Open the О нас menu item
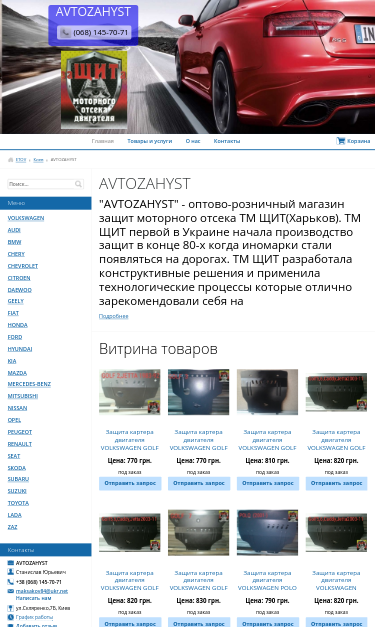This screenshot has height=627, width=375. pyautogui.click(x=193, y=141)
